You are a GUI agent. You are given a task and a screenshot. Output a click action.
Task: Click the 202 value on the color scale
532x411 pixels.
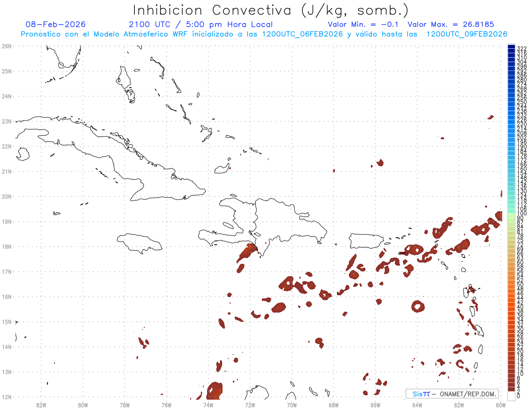point(522,137)
